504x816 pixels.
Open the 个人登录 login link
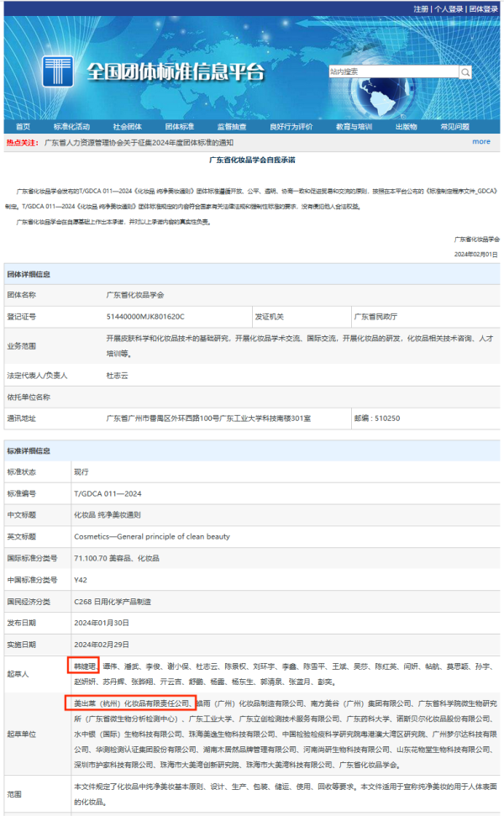click(449, 8)
